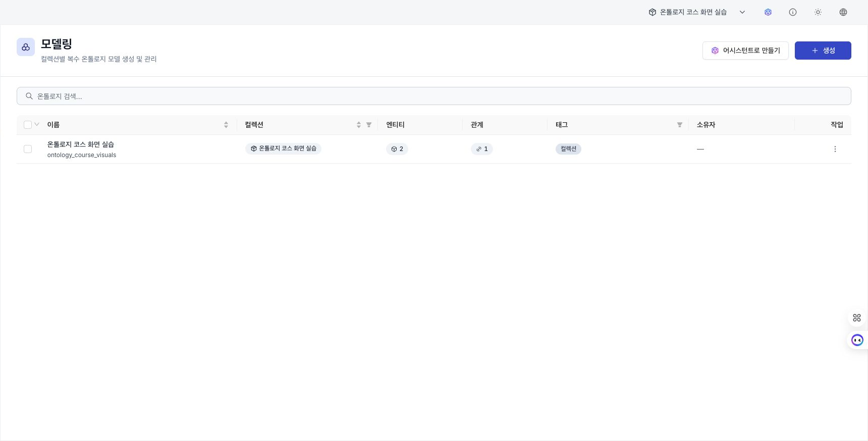
Task: Open the floating chatbot face icon
Action: pyautogui.click(x=857, y=340)
